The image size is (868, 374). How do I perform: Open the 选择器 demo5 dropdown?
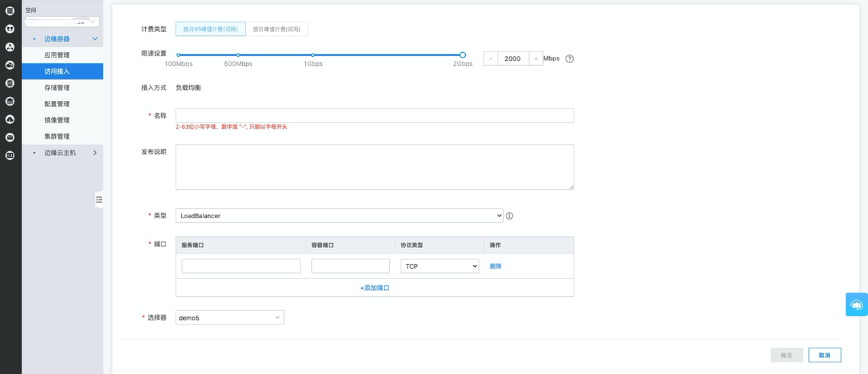click(x=230, y=318)
